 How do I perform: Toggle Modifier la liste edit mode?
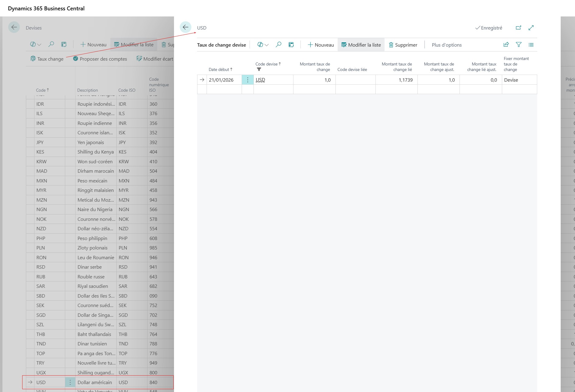pos(361,45)
